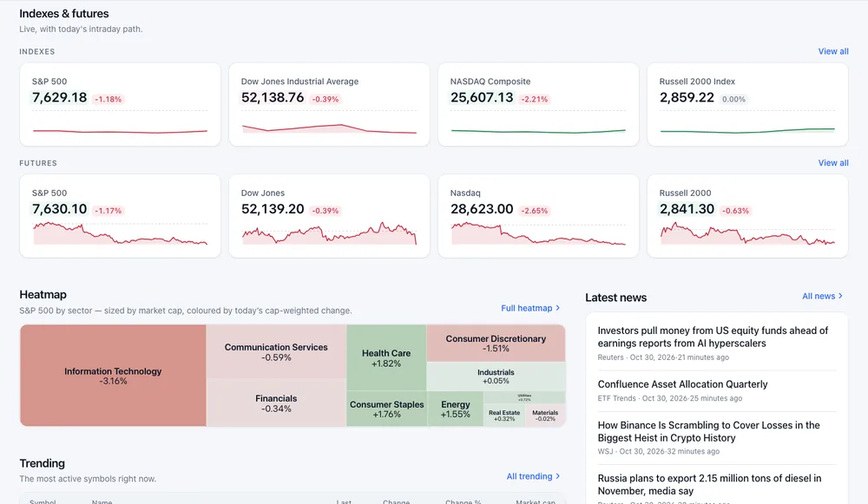
Task: Click the 7,629.18 S&P 500 value
Action: click(x=59, y=97)
